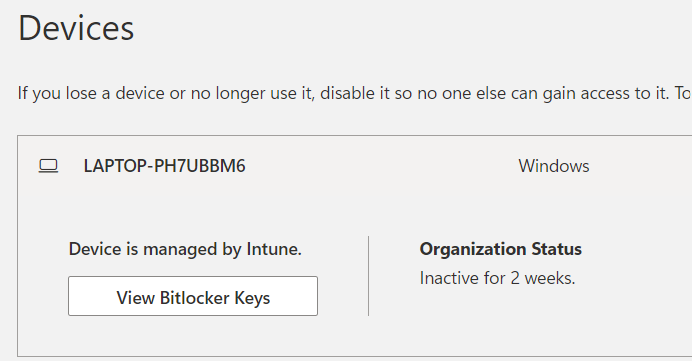Click '2 weeks' in the inactivity text
This screenshot has height=361, width=692.
(x=542, y=278)
